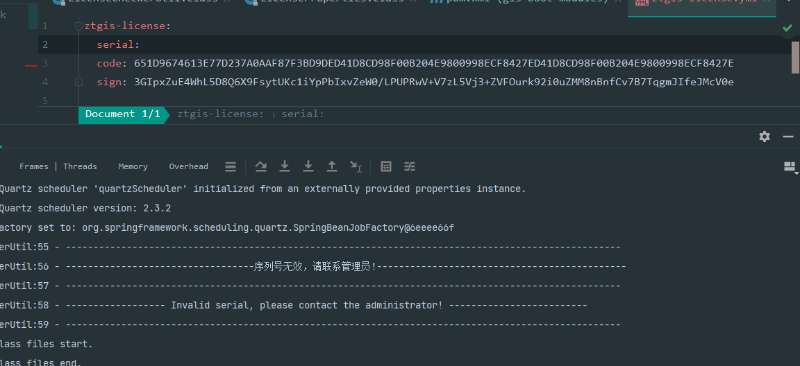Click line number 5 in gutter
The width and height of the screenshot is (800, 366).
coord(45,101)
